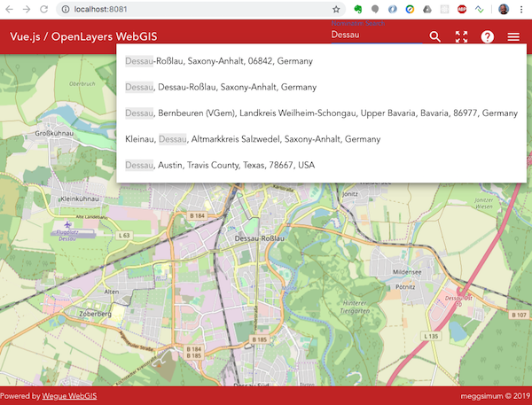Click the Jonitz map label
Image resolution: width=532 pixels, height=405 pixels.
(350, 194)
